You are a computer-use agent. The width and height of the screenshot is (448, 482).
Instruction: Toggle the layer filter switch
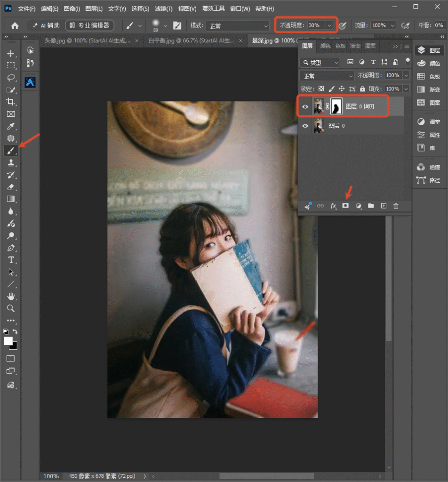point(408,61)
